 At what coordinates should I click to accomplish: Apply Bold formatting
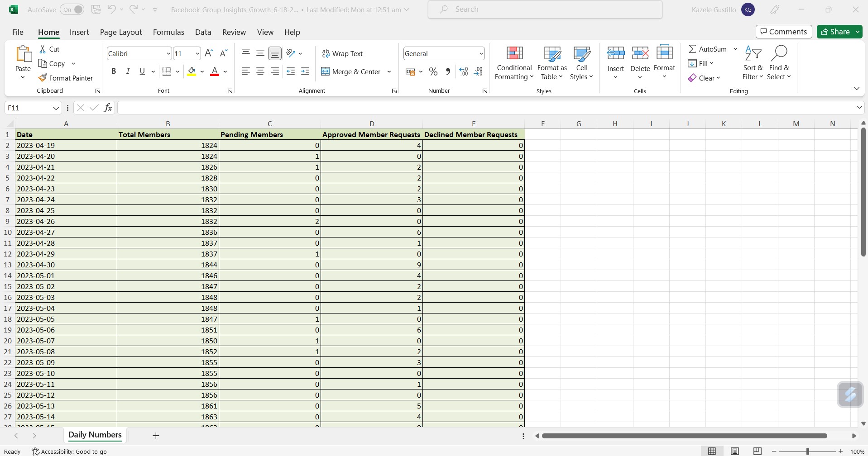(x=114, y=71)
